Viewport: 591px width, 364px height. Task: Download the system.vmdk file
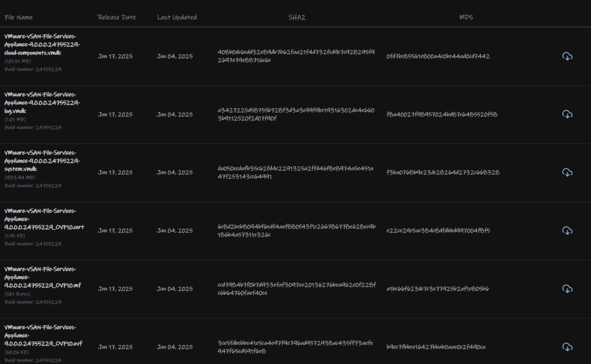click(567, 172)
